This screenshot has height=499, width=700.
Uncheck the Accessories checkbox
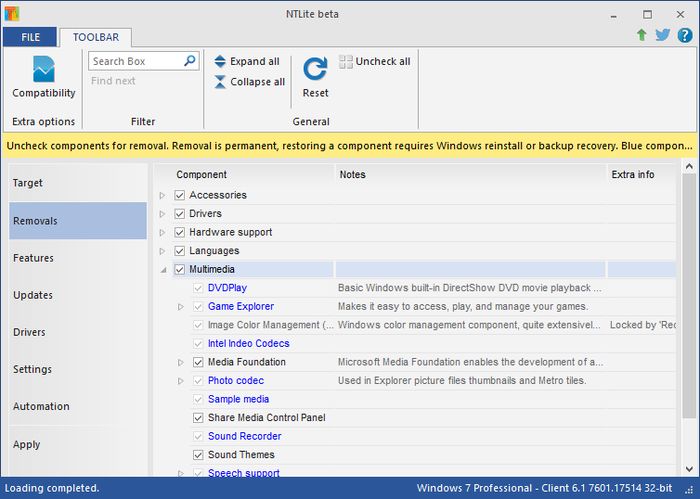point(180,195)
